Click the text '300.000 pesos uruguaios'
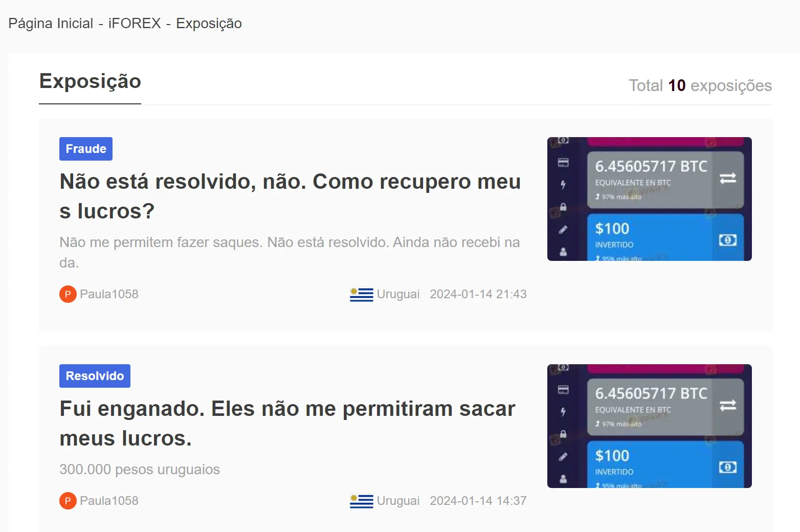The height and width of the screenshot is (532, 800). [140, 470]
